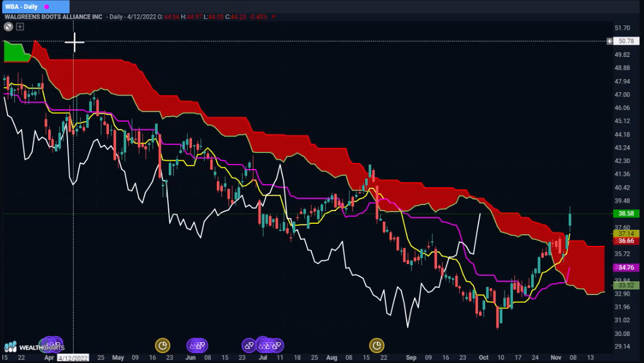Click the red 36.66 indicator price tag
Screen dimensions: 644x363
(x=626, y=241)
